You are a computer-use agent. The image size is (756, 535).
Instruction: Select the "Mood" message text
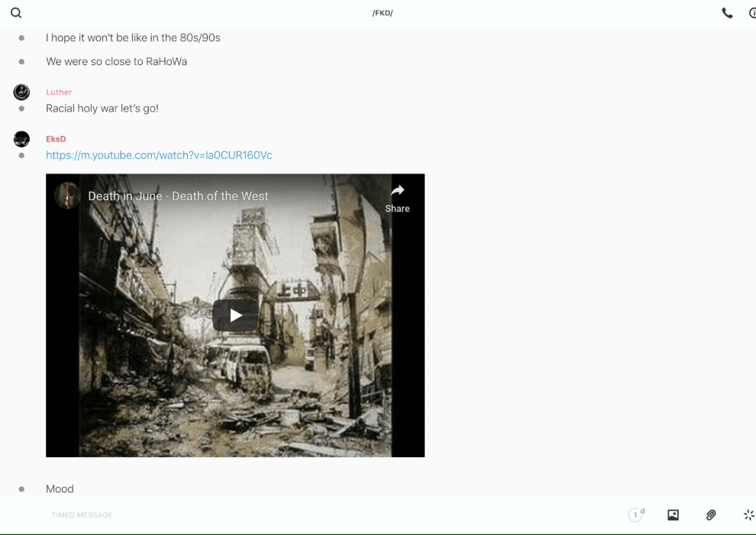(x=60, y=489)
